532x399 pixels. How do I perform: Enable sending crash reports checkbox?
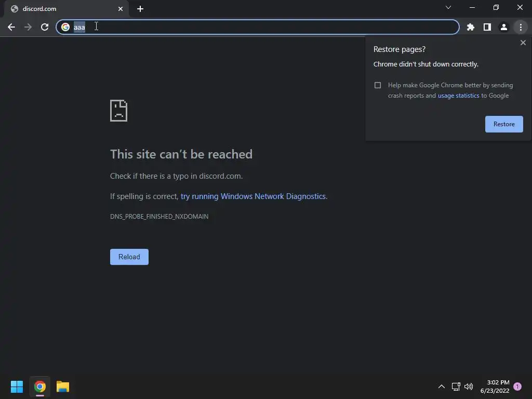[378, 85]
